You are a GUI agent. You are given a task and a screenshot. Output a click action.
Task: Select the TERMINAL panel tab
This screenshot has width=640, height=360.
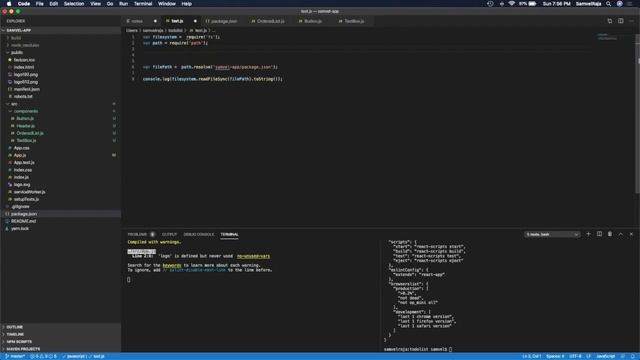[229, 234]
